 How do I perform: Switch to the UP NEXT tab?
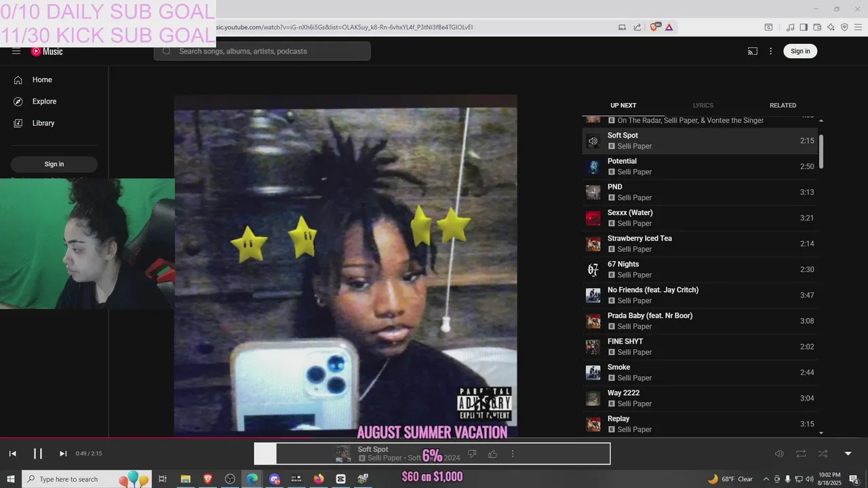623,106
